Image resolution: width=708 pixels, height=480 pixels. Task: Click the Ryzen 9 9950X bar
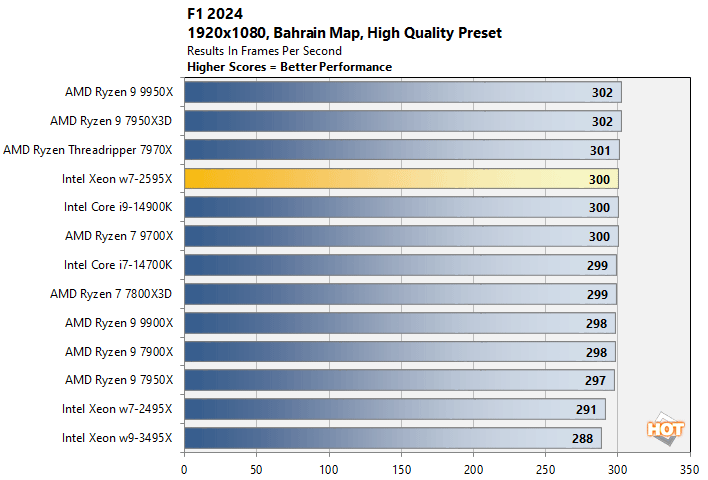(403, 92)
